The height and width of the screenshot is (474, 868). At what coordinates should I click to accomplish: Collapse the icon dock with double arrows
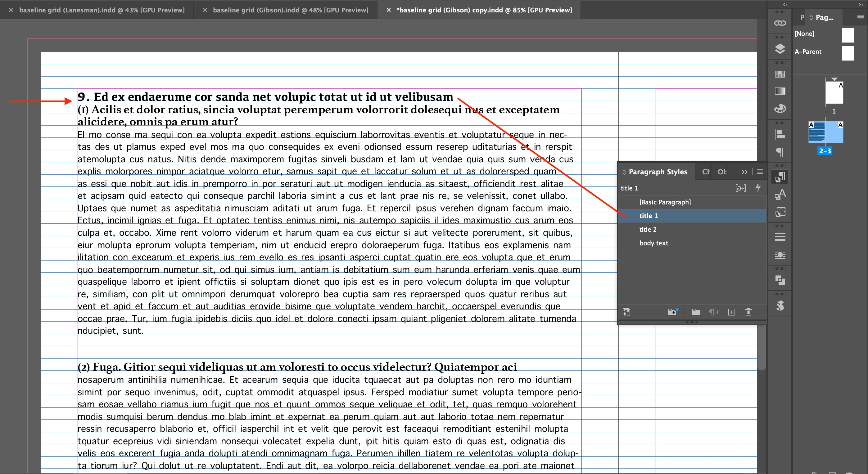pyautogui.click(x=785, y=4)
